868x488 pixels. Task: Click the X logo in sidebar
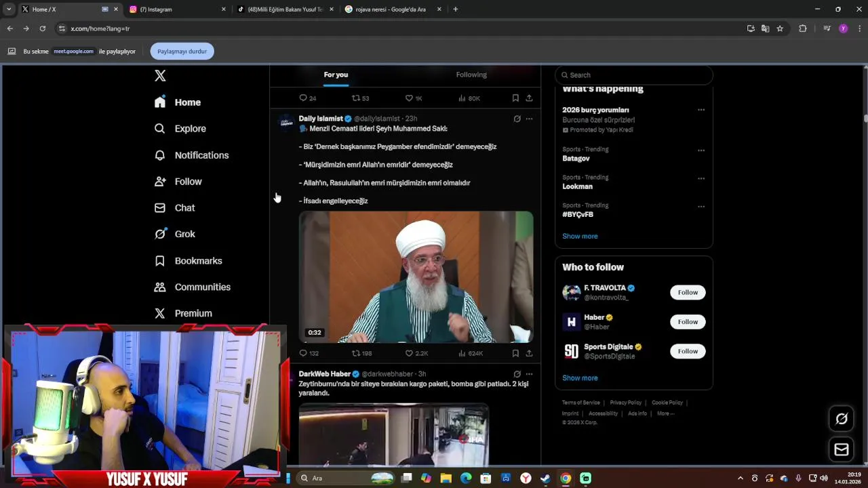[x=160, y=76]
